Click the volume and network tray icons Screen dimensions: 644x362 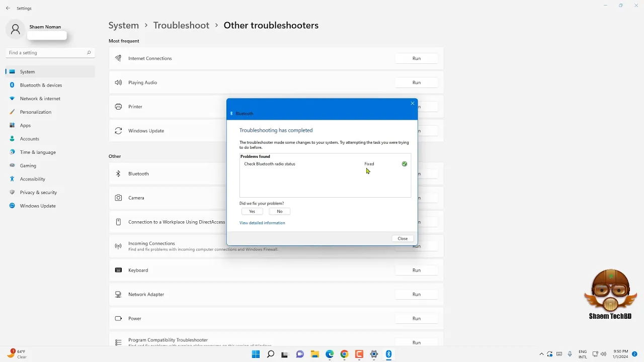(599, 354)
